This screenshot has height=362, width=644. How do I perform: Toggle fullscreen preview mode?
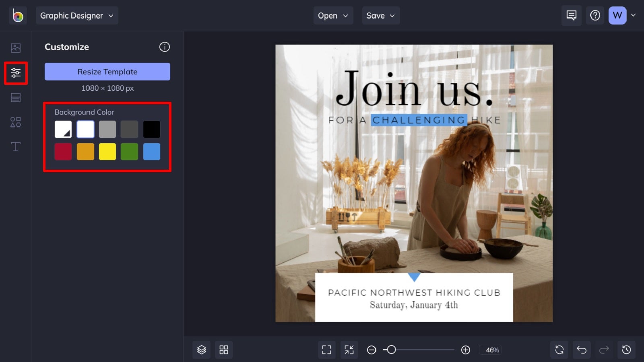click(x=326, y=350)
